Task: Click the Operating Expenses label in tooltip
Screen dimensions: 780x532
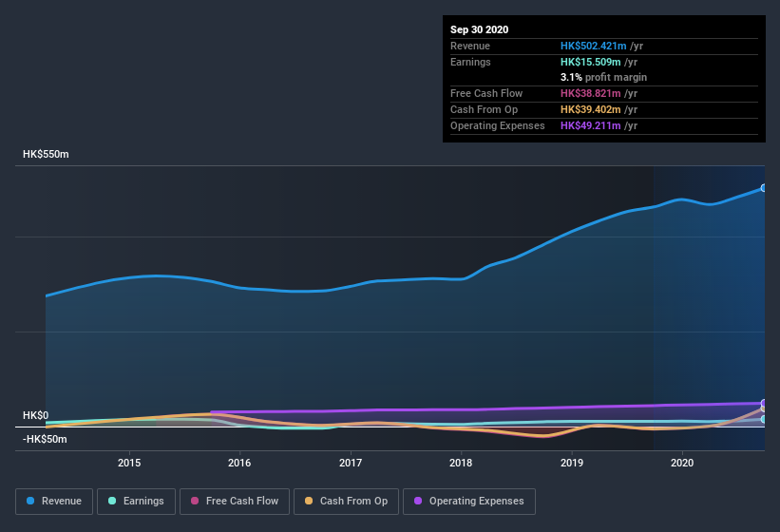Action: coord(498,125)
